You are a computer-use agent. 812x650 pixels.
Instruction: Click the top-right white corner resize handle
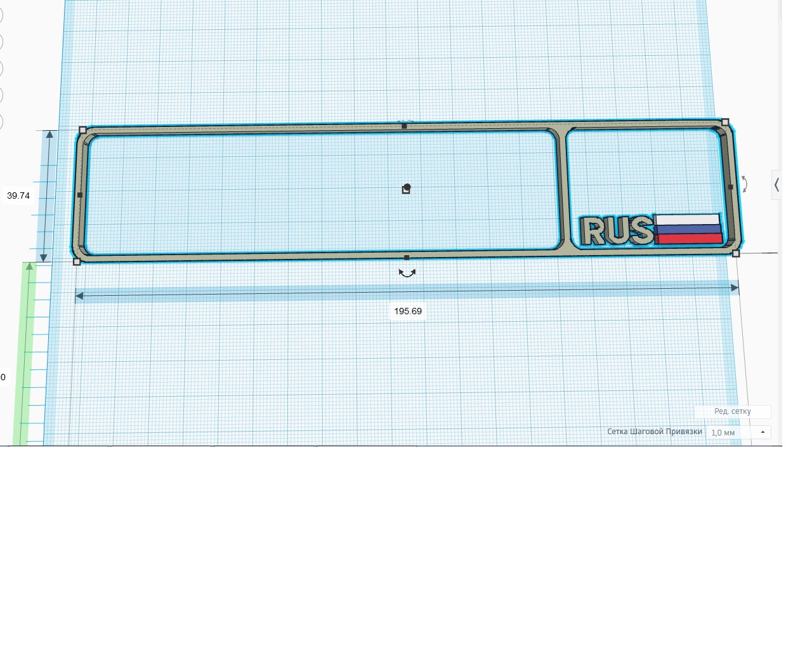(725, 121)
